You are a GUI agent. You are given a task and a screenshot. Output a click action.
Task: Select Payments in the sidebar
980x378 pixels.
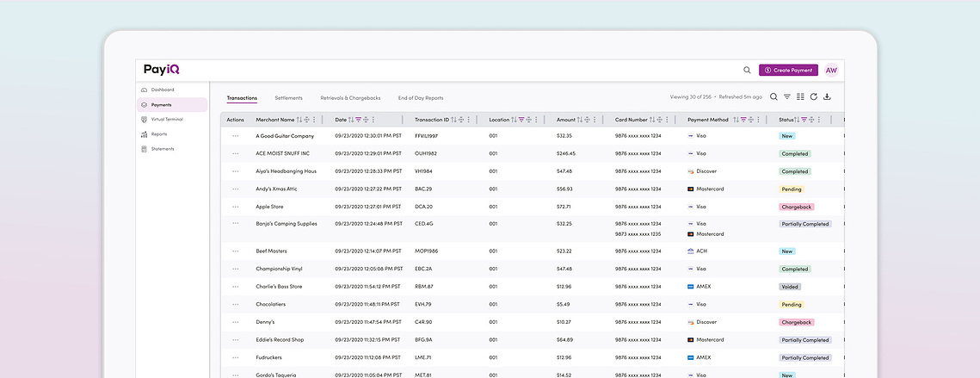[172, 104]
